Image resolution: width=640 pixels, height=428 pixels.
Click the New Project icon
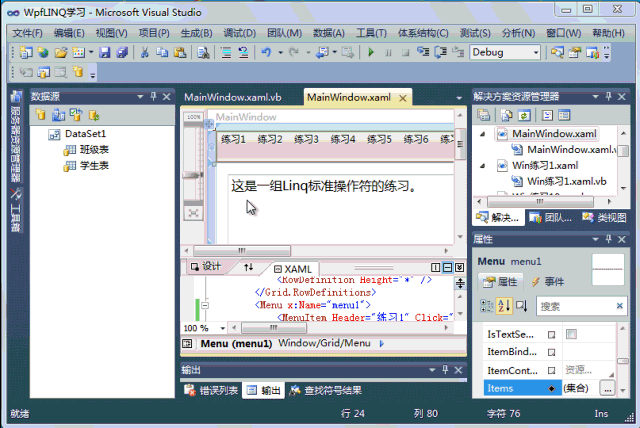click(26, 52)
